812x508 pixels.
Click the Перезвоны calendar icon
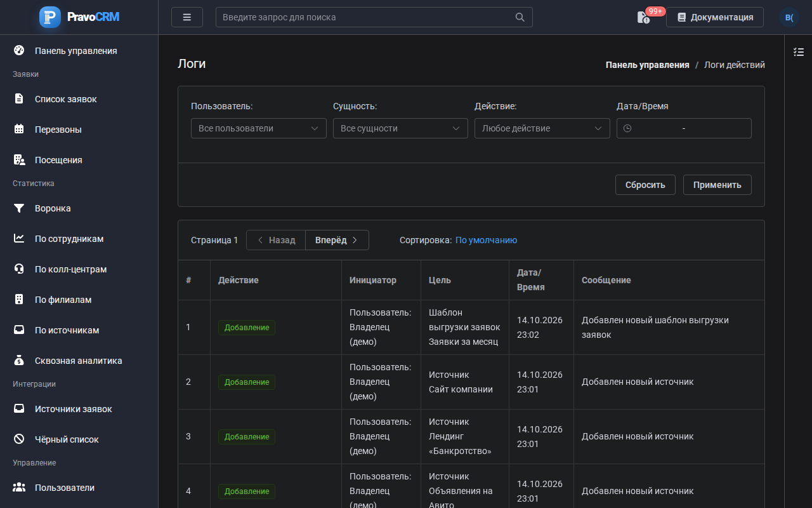[x=19, y=130]
